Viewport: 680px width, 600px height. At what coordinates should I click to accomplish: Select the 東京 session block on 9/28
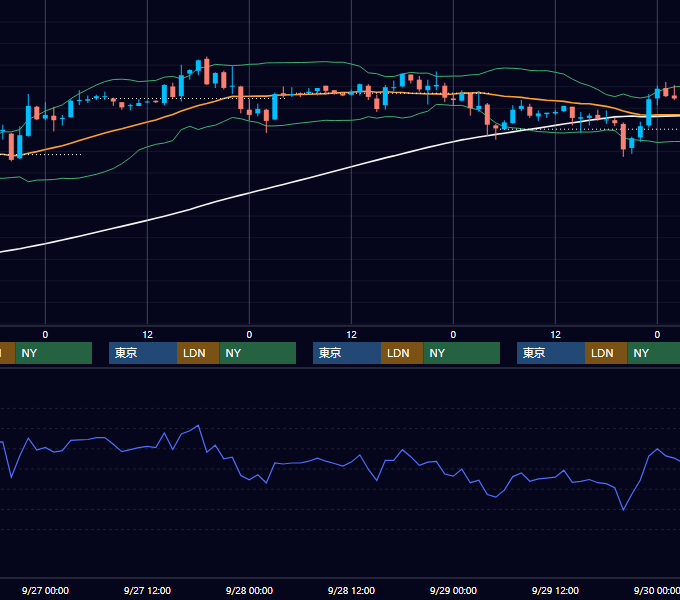(347, 353)
